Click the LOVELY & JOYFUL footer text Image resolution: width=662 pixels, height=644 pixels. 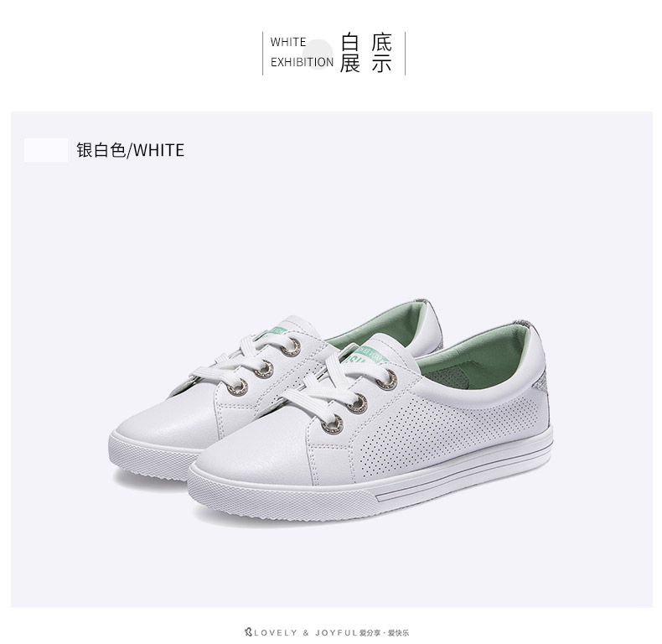[x=306, y=632]
